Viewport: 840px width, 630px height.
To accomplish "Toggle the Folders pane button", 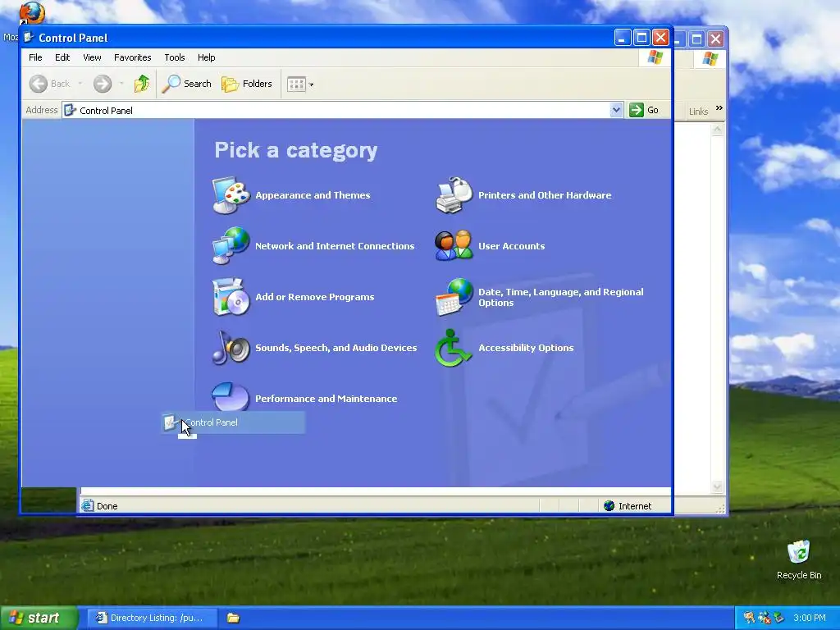I will pos(247,84).
